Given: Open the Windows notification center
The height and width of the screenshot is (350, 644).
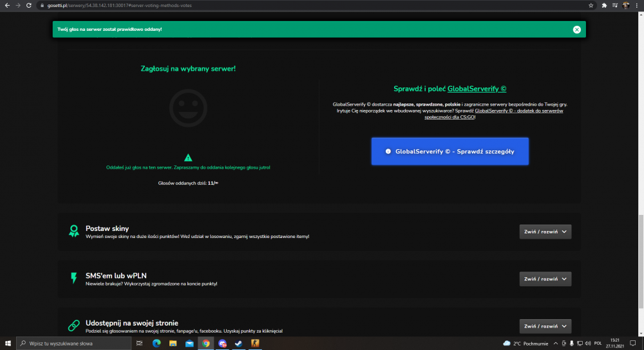Looking at the screenshot, I should (x=633, y=344).
